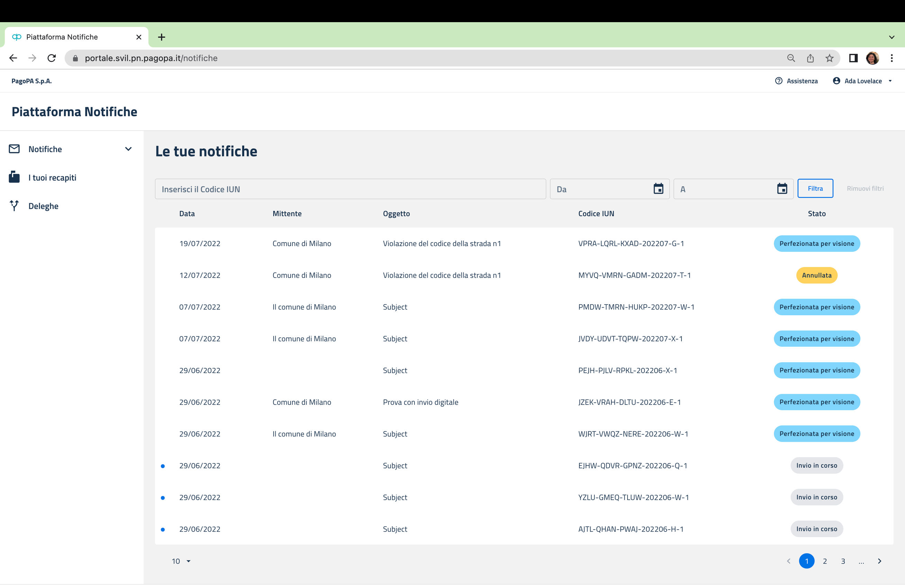
Task: Go to page 2 of notifications
Action: point(825,561)
